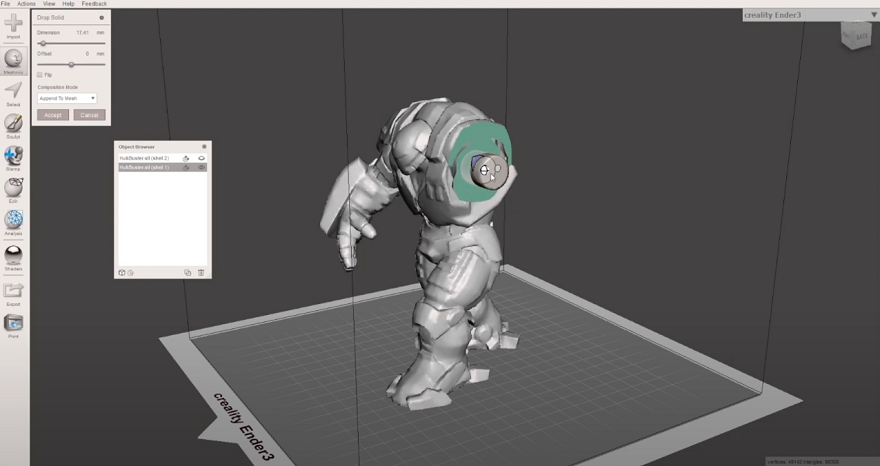This screenshot has height=466, width=880.
Task: Open the Actions menu
Action: click(x=26, y=4)
